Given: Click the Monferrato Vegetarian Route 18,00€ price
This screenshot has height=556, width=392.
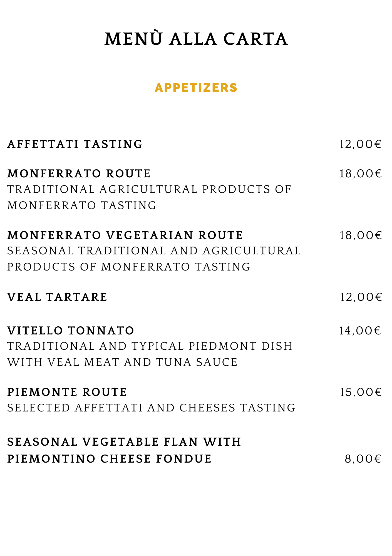Looking at the screenshot, I should point(361,235).
